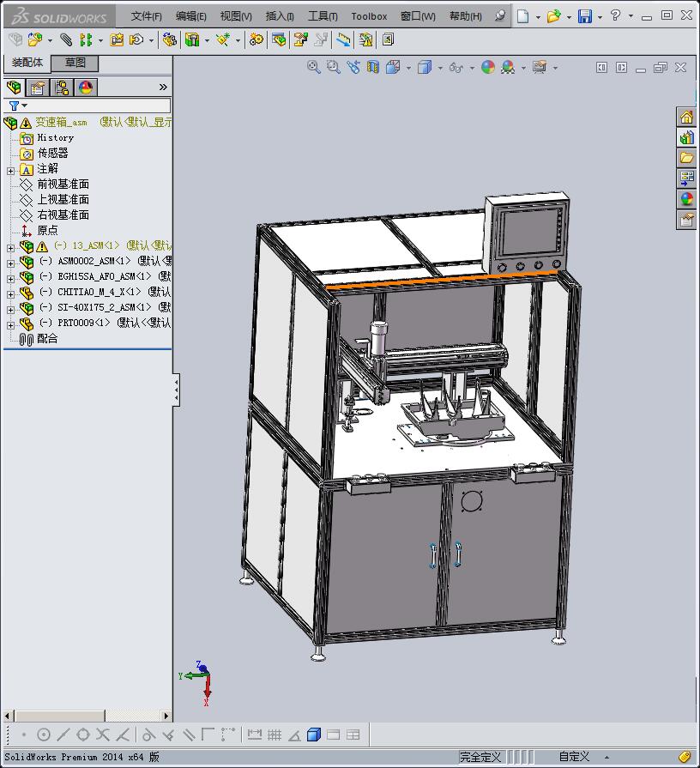Toggle the Center Point snap

coord(44,735)
